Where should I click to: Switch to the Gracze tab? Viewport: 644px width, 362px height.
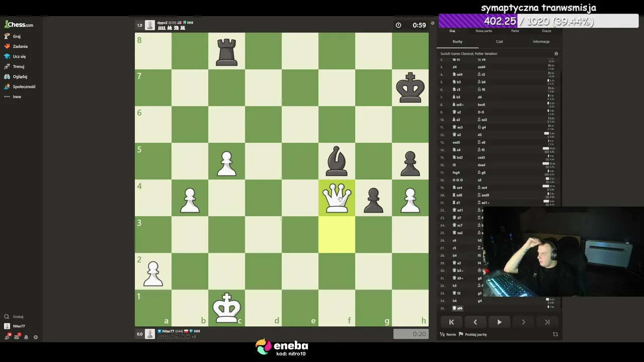pyautogui.click(x=546, y=31)
